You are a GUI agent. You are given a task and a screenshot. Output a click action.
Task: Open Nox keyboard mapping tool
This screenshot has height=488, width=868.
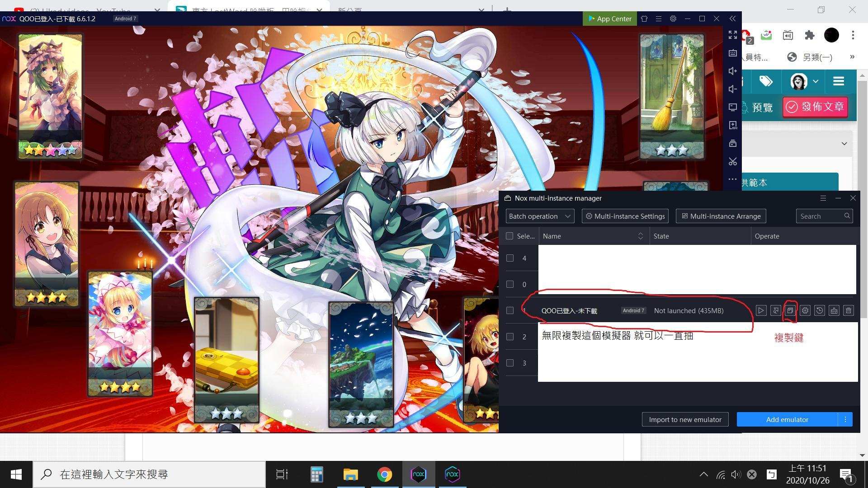[x=733, y=53]
